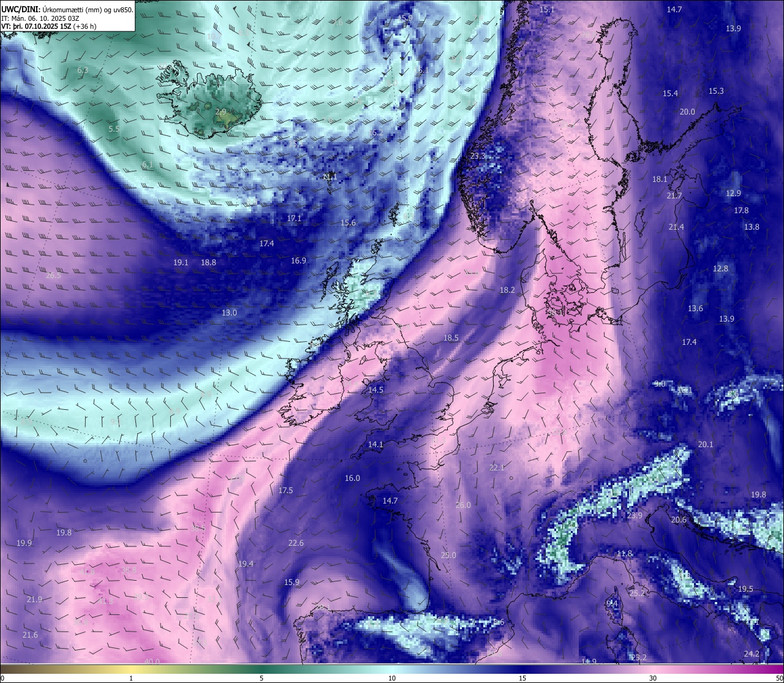Click the 12.8 value in the east
Screen dimensions: 784x683
click(720, 268)
